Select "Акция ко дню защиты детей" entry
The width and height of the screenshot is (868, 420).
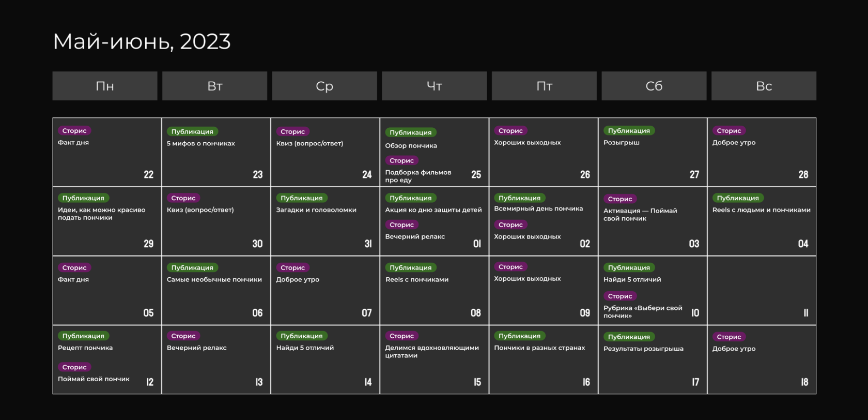(x=433, y=210)
